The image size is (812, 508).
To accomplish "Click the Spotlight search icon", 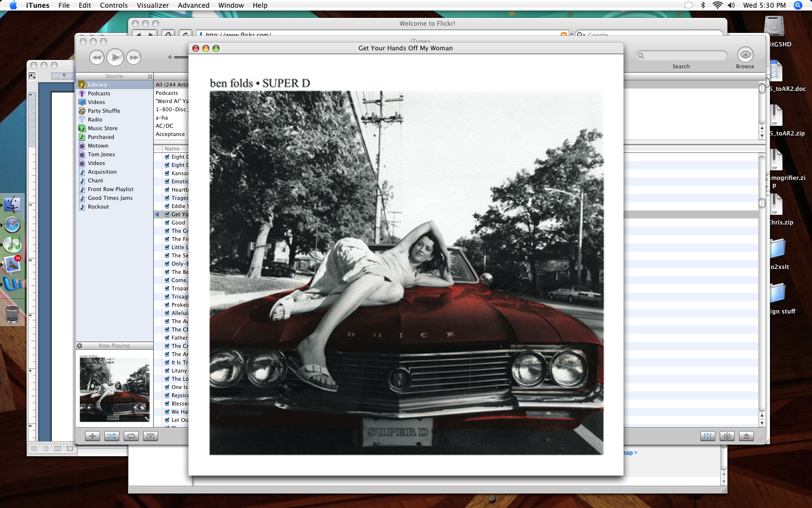I will [798, 5].
